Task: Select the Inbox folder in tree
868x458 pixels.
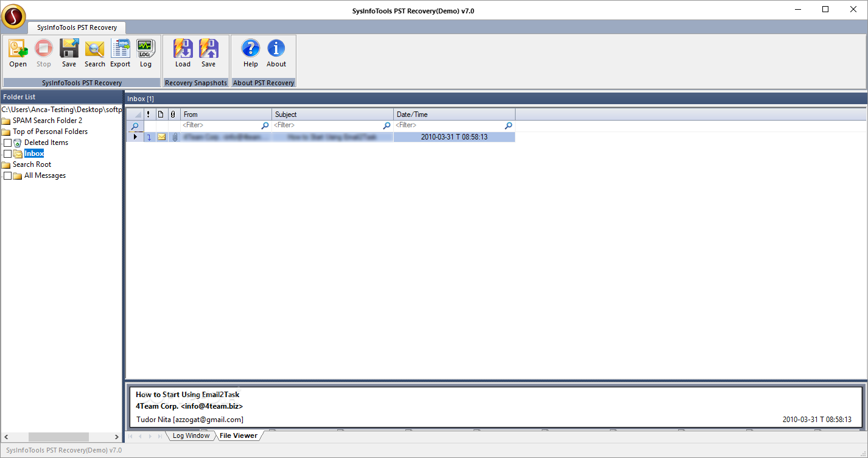Action: click(34, 153)
